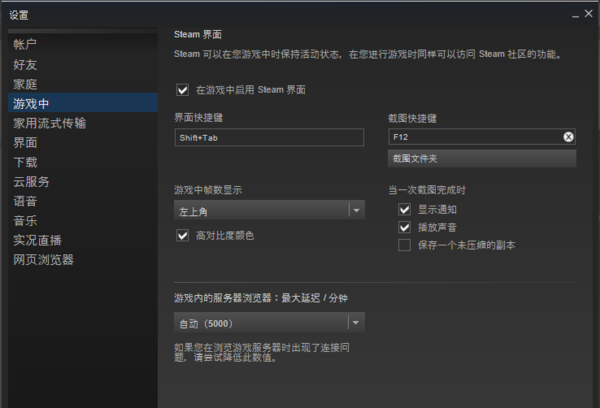Open the 家用流式传输 settings section
Viewport: 600px width, 408px height.
click(83, 123)
